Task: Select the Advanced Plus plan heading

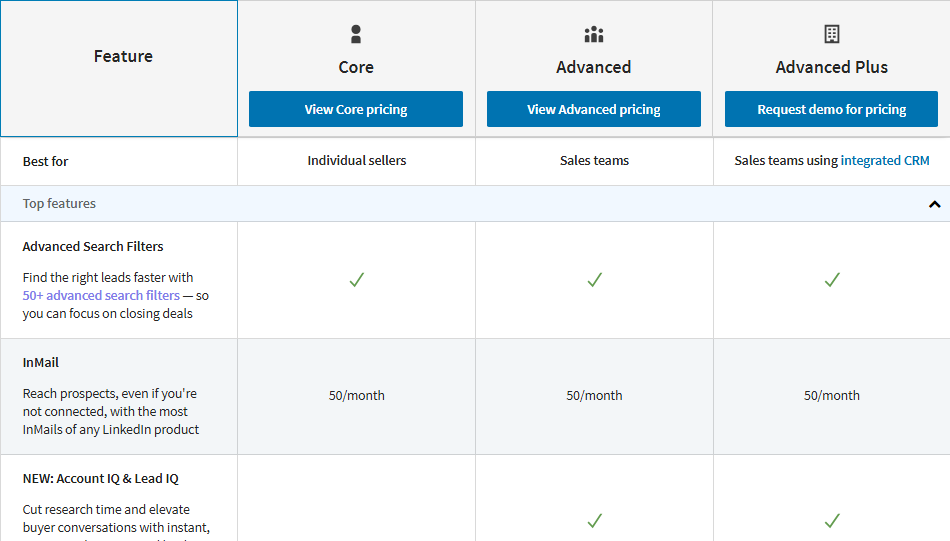Action: pos(832,67)
